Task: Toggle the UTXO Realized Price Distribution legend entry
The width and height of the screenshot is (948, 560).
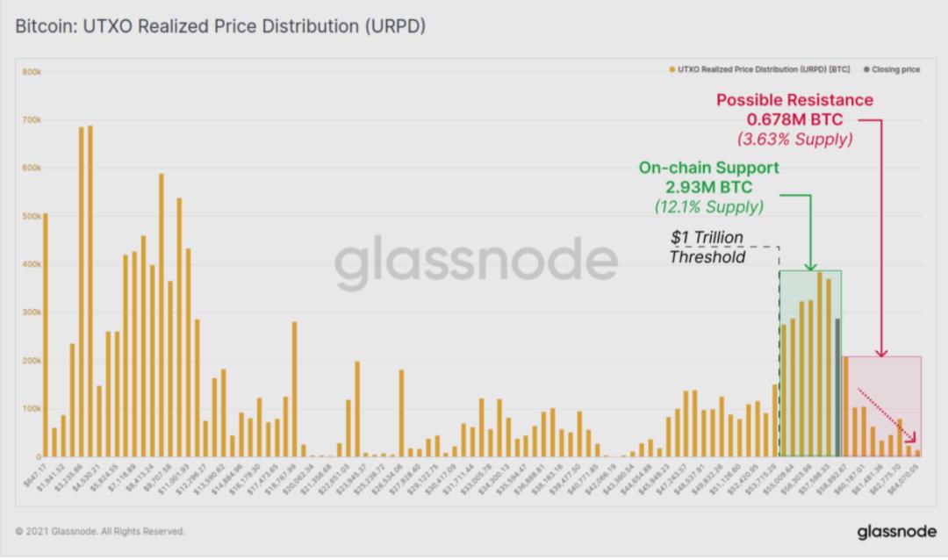Action: click(x=759, y=69)
